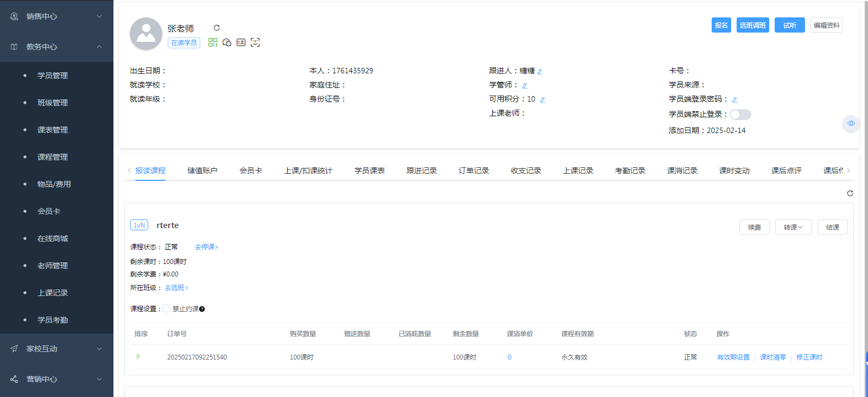The height and width of the screenshot is (397, 868).
Task: Edit 学员端登录密码 with pencil icon
Action: point(734,99)
